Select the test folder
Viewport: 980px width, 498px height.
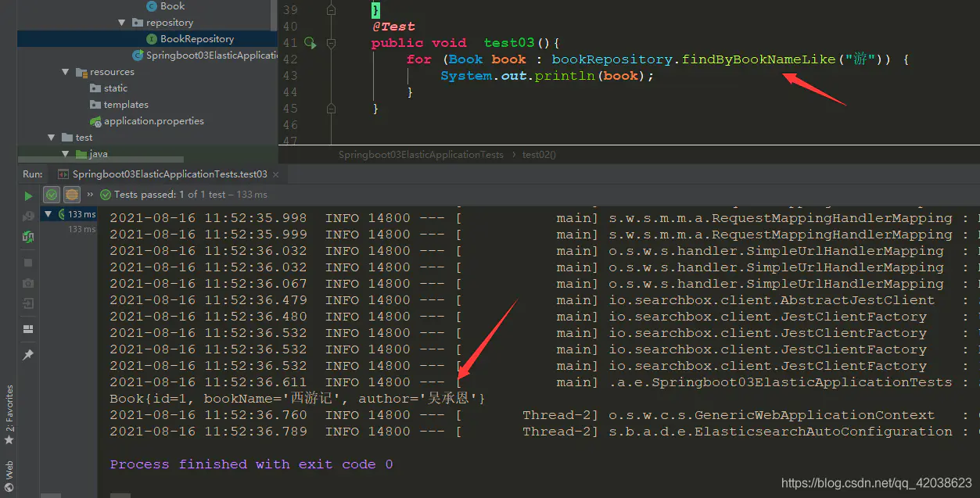(77, 138)
